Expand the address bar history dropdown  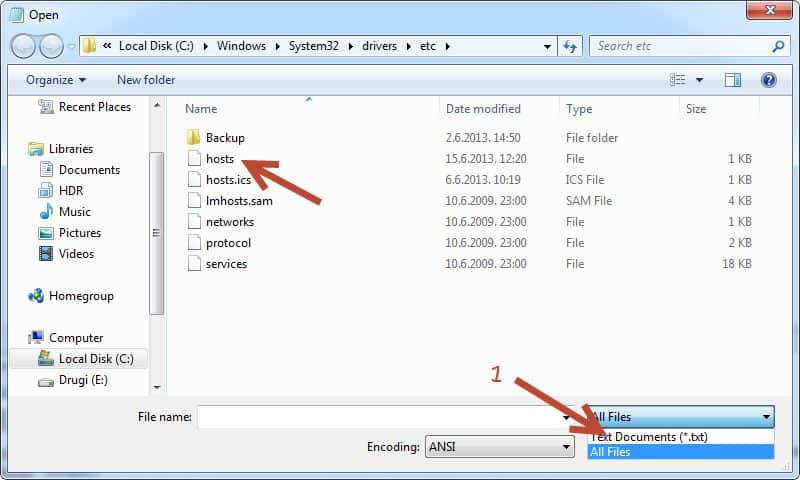coord(547,46)
